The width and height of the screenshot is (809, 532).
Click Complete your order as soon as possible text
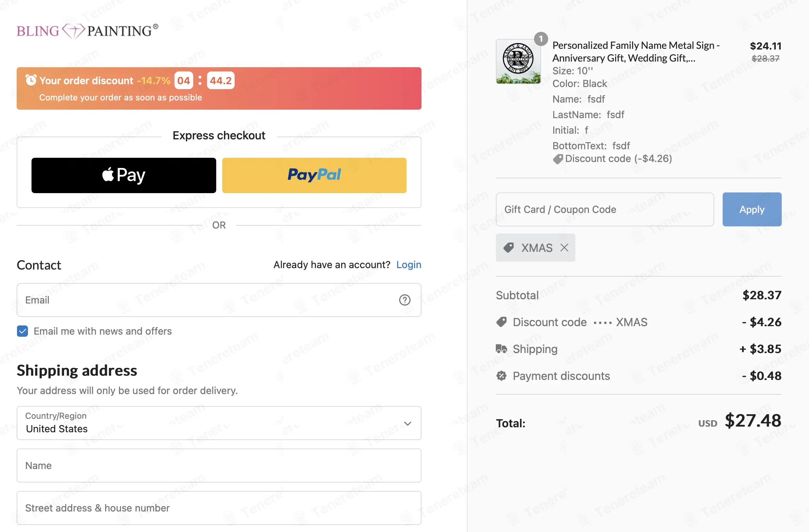121,98
